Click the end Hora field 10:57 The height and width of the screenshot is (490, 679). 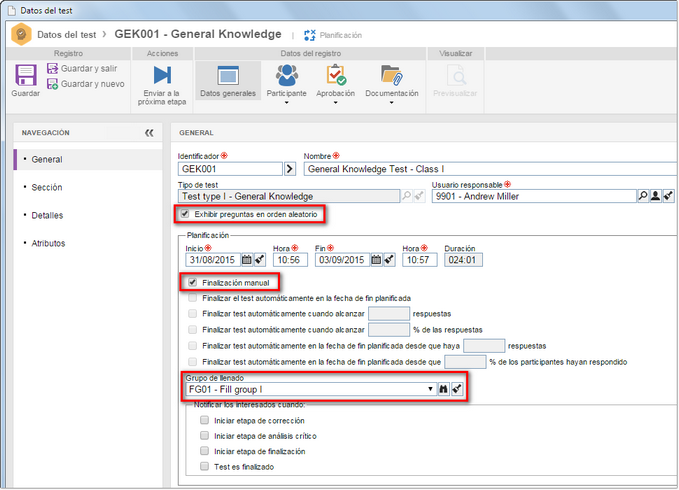419,260
